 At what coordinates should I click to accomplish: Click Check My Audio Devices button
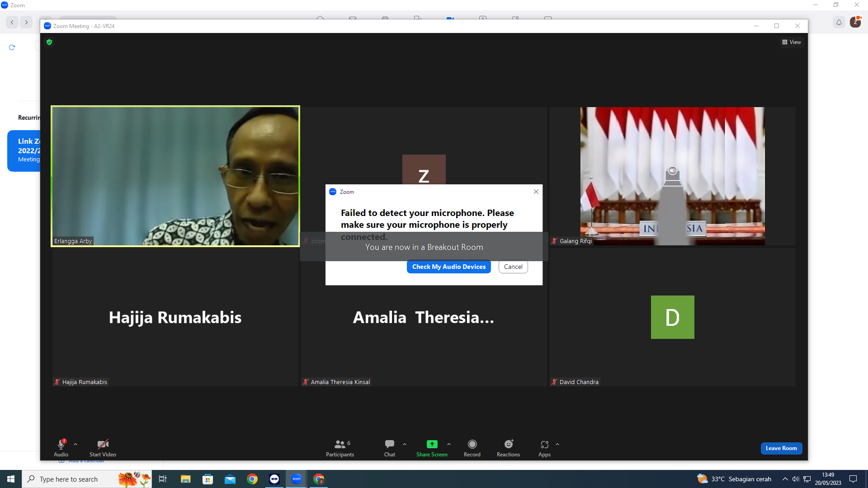pyautogui.click(x=449, y=267)
